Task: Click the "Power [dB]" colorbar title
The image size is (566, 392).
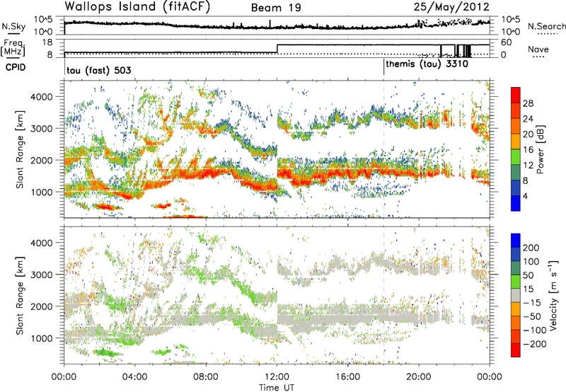Action: tap(540, 149)
